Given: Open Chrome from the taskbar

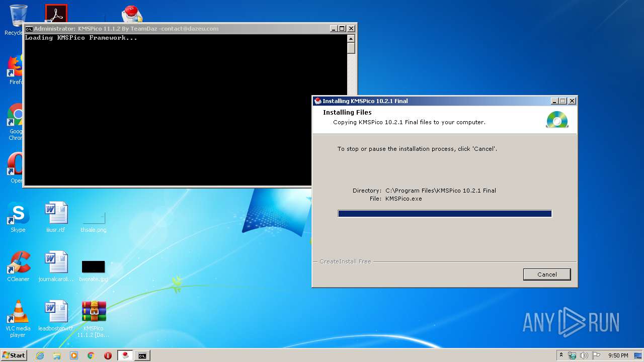Looking at the screenshot, I should tap(91, 355).
